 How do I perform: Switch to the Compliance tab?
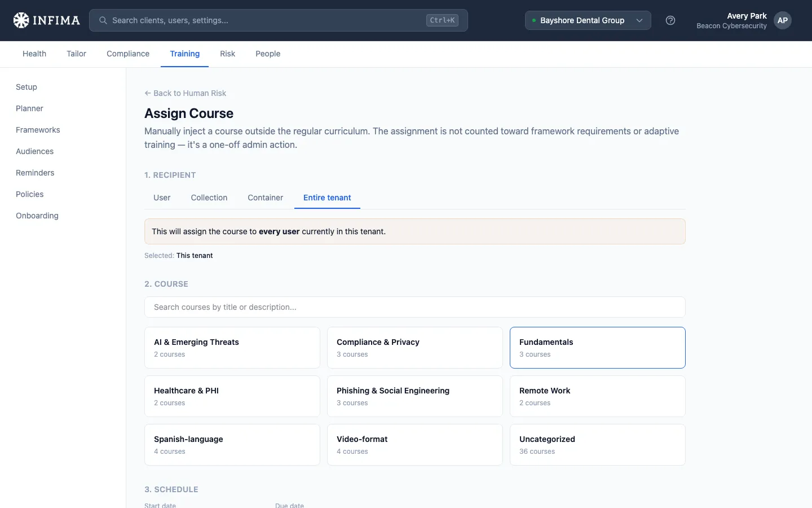128,54
